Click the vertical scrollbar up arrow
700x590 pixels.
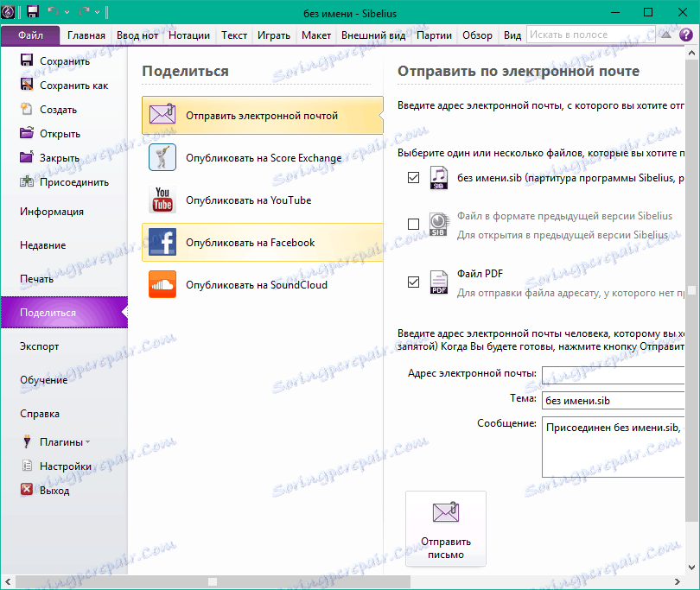[692, 53]
